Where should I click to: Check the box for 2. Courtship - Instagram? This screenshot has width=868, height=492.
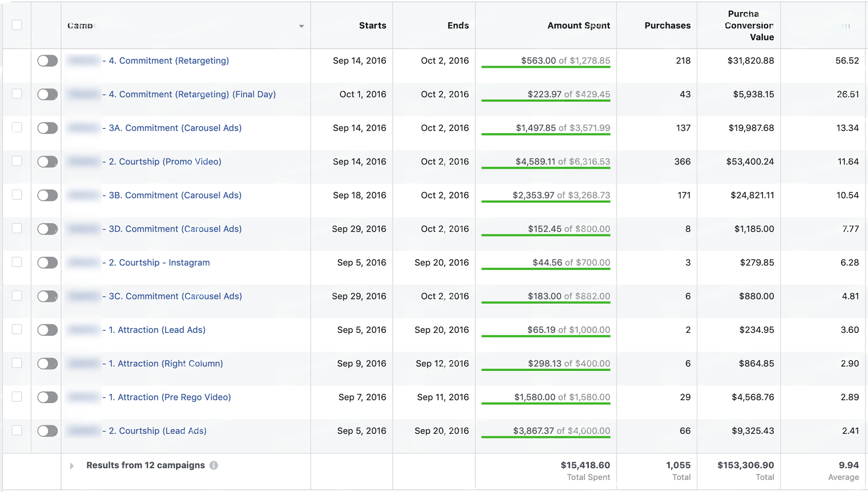pyautogui.click(x=17, y=262)
